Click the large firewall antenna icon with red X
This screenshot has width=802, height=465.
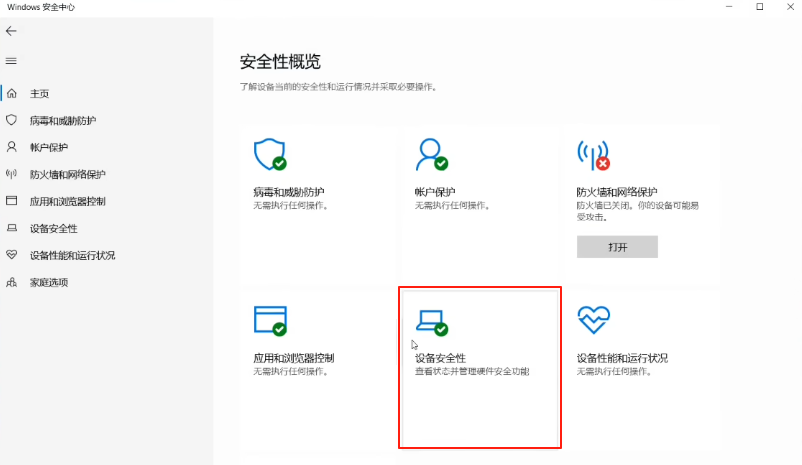tap(593, 155)
